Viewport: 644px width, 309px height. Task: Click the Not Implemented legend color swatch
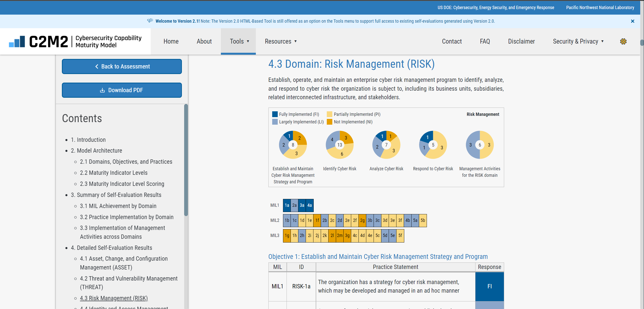pyautogui.click(x=330, y=122)
